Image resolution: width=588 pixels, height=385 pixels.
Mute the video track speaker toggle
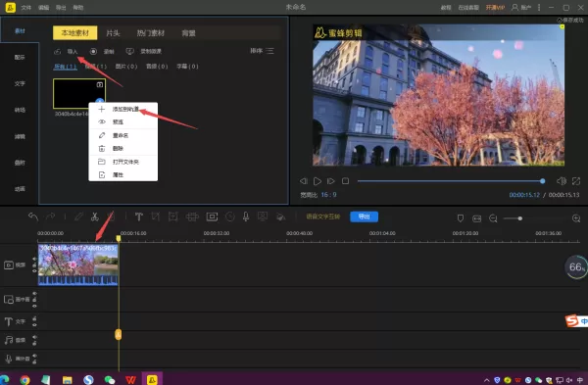(x=34, y=259)
